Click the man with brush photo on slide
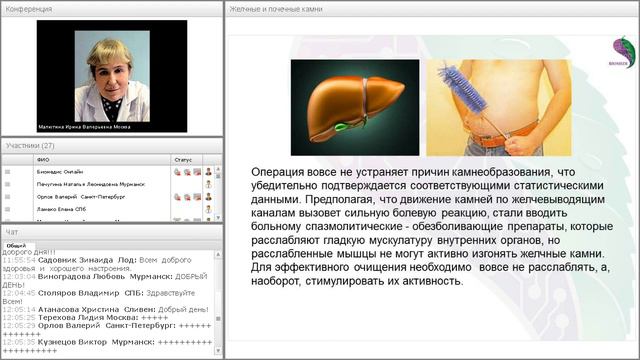This screenshot has width=640, height=360. point(499,108)
